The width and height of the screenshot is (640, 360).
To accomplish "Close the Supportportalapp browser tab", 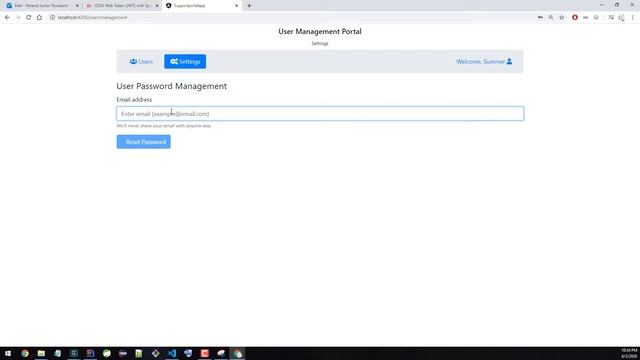I will (x=236, y=6).
